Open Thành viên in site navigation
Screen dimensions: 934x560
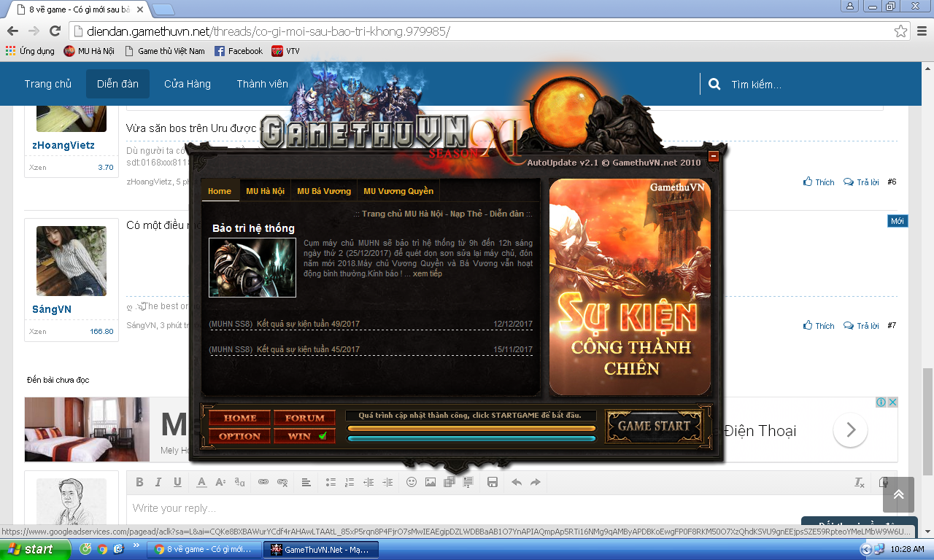pos(262,84)
